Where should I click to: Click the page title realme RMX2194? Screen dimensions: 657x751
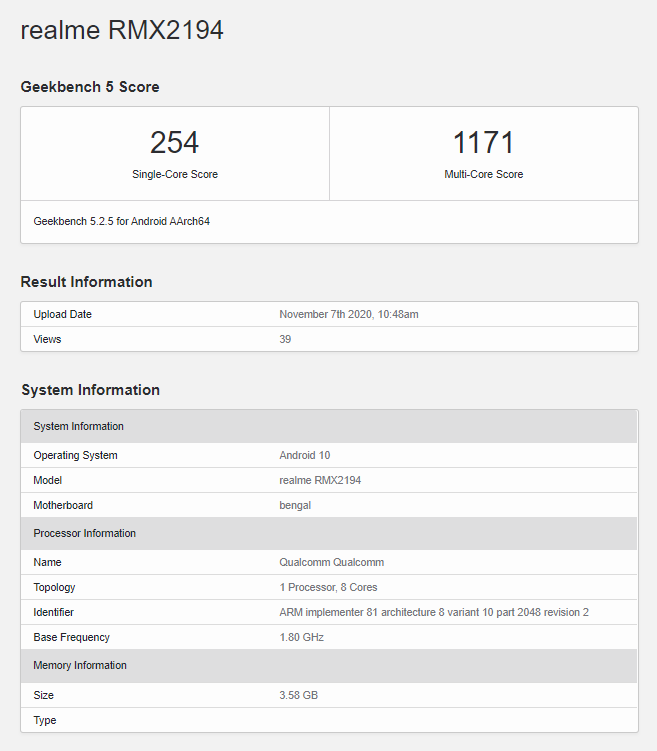point(122,30)
